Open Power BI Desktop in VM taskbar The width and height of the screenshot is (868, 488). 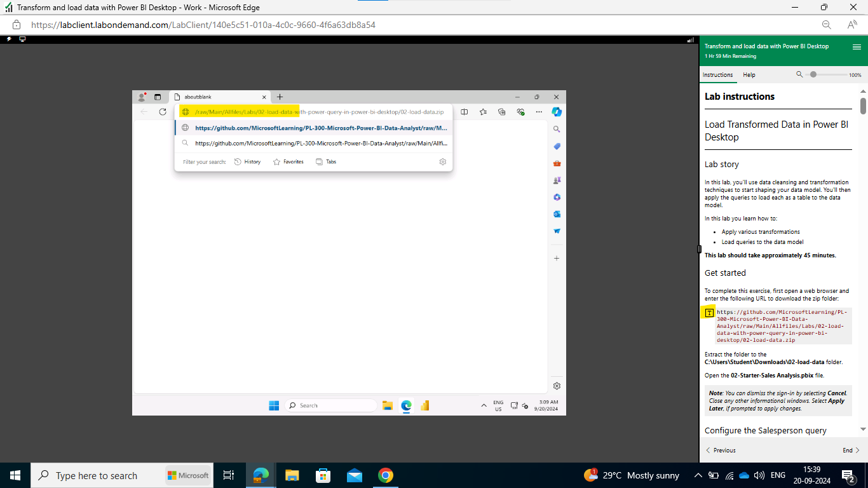click(x=424, y=405)
